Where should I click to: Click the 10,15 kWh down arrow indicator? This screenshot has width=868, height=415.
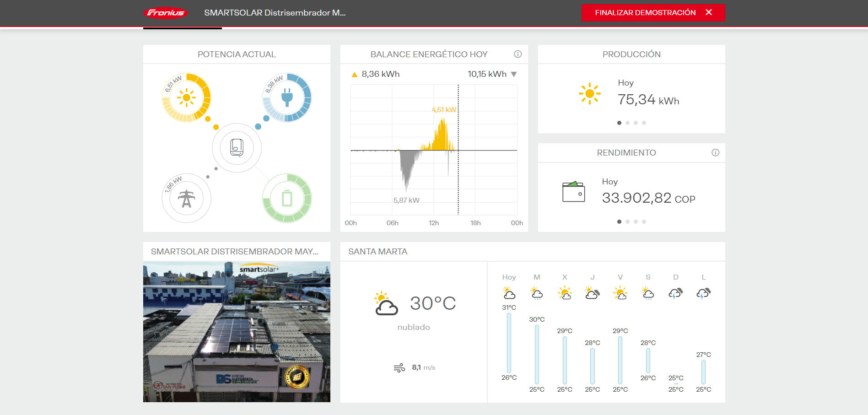click(514, 74)
